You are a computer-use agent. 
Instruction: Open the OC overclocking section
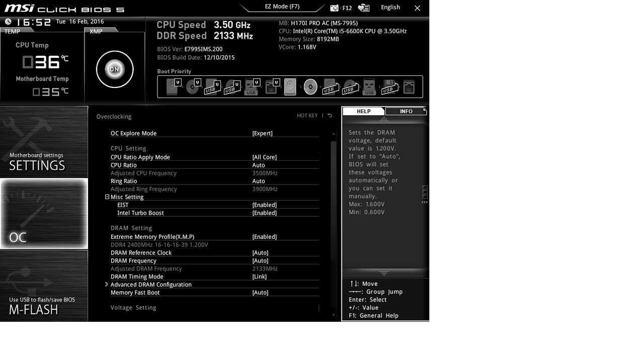coord(44,214)
